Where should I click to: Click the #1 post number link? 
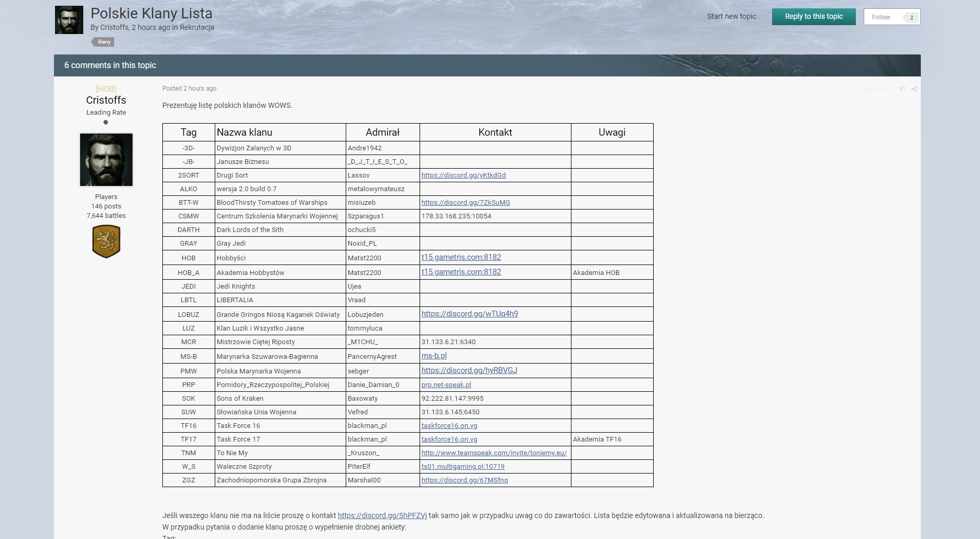[902, 89]
